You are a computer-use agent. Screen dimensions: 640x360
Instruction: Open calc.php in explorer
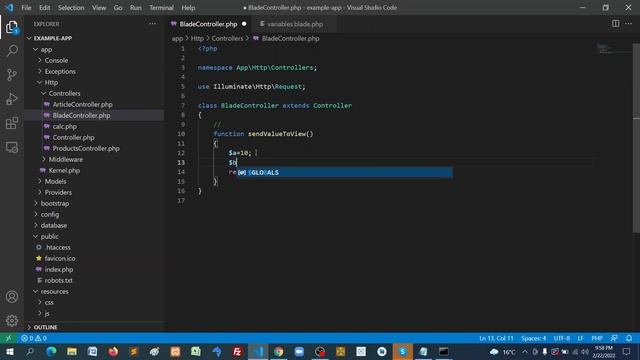pos(64,127)
